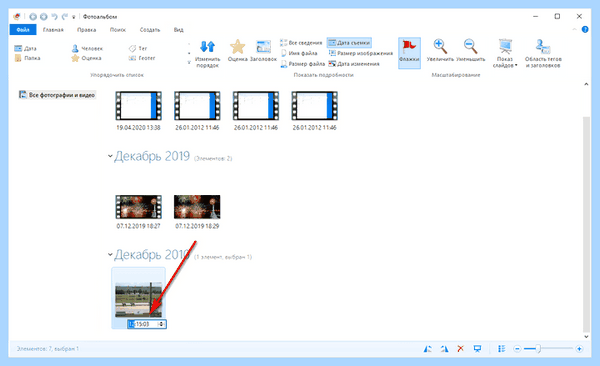Image resolution: width=600 pixels, height=366 pixels.
Task: Click the Photo Gallery app icon
Action: click(17, 17)
